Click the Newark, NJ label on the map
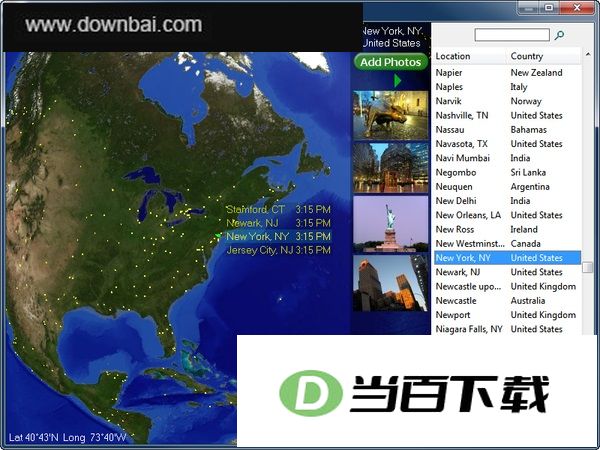600x450 pixels. tap(253, 223)
